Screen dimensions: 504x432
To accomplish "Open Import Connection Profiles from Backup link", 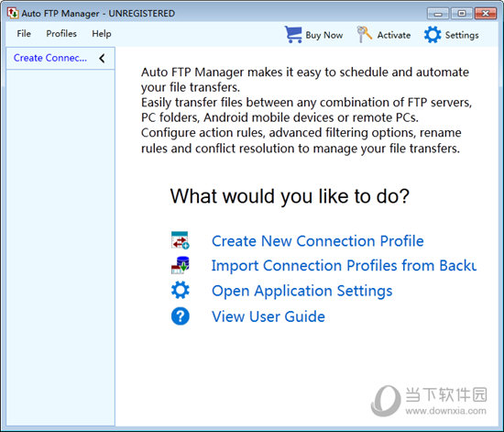I will pyautogui.click(x=344, y=266).
